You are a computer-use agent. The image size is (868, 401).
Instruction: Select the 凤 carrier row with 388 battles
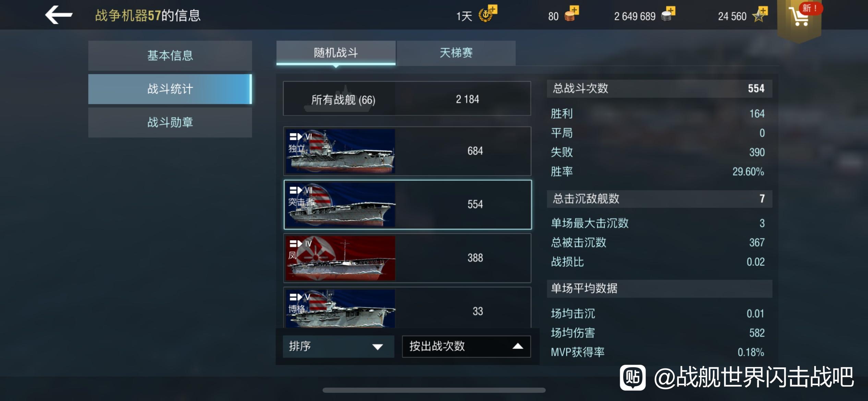(407, 258)
